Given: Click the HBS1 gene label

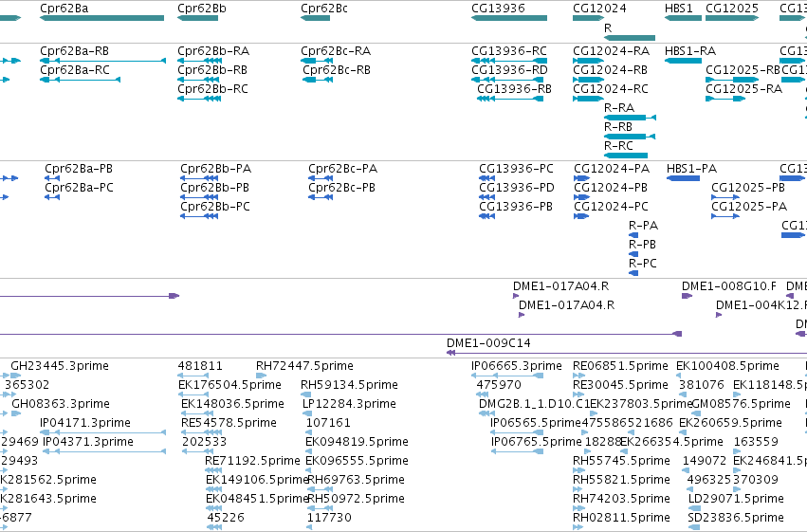Looking at the screenshot, I should tap(679, 9).
